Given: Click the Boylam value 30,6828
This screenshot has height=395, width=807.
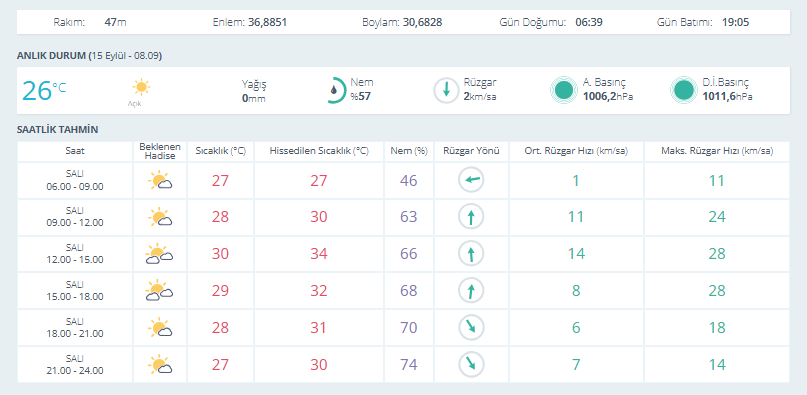Looking at the screenshot, I should [423, 23].
